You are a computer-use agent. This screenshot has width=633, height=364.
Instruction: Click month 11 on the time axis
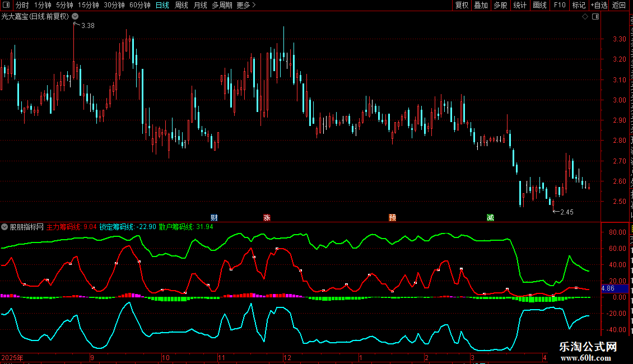click(x=222, y=357)
